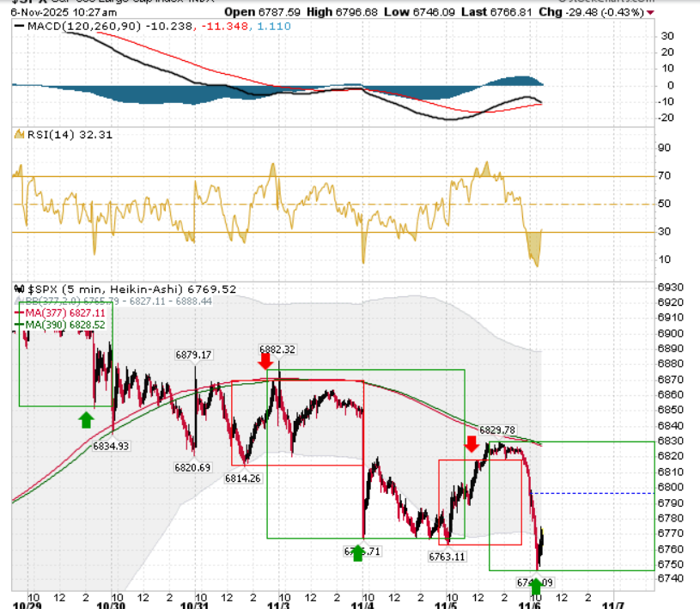Click the 6829.78 price peak label
Viewport: 700px width, 609px height.
click(497, 430)
